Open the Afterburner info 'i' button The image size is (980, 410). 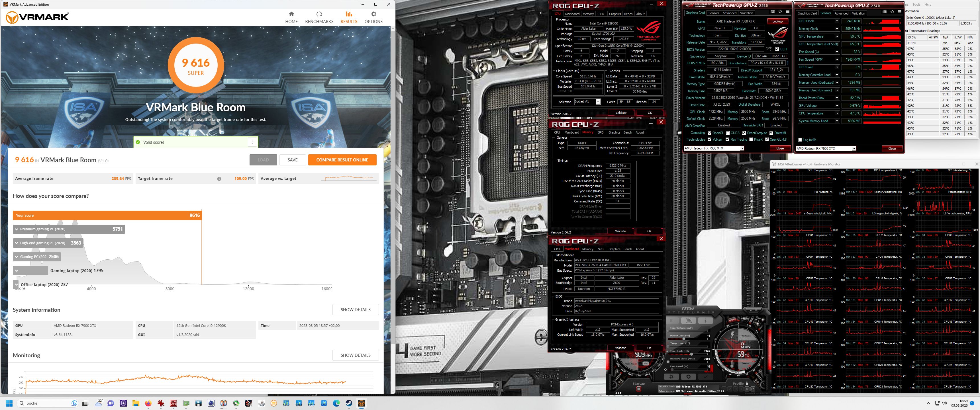pyautogui.click(x=706, y=321)
